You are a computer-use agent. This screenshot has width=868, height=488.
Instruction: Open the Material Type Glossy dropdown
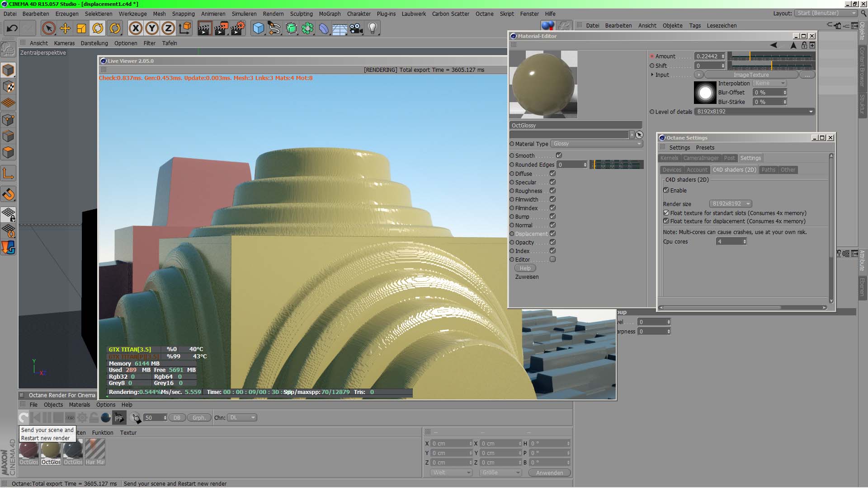[597, 144]
